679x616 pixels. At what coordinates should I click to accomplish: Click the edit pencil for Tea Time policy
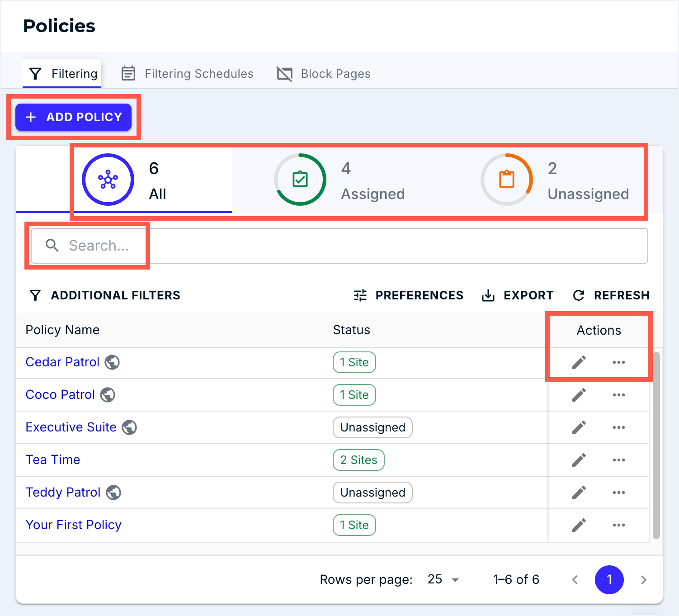tap(579, 460)
